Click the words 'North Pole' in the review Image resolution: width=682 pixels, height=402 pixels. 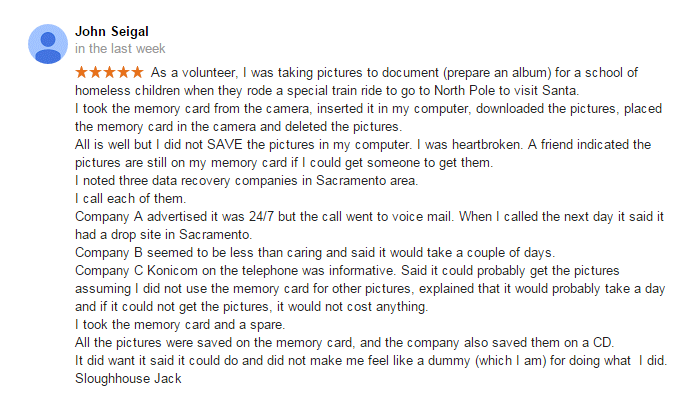tap(465, 90)
